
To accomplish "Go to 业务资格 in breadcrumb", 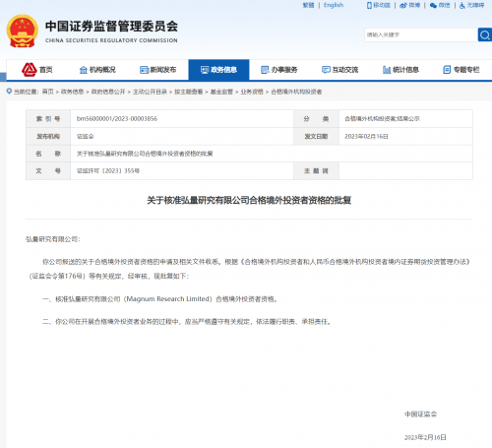I will [x=252, y=92].
